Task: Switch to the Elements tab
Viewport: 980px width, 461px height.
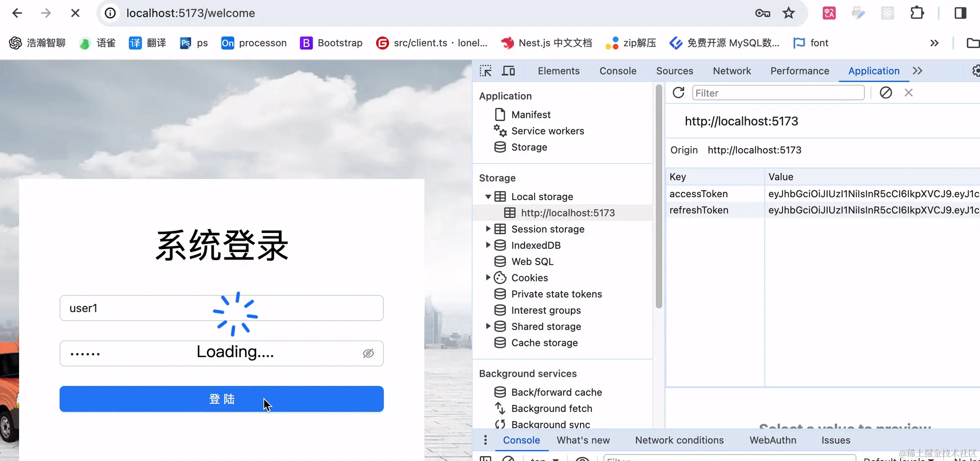Action: pos(559,71)
